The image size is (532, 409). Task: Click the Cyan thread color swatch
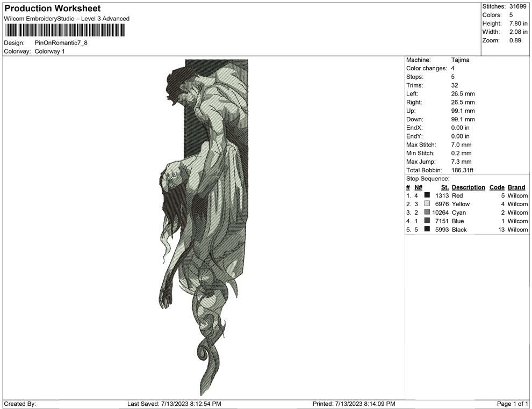[x=427, y=212]
